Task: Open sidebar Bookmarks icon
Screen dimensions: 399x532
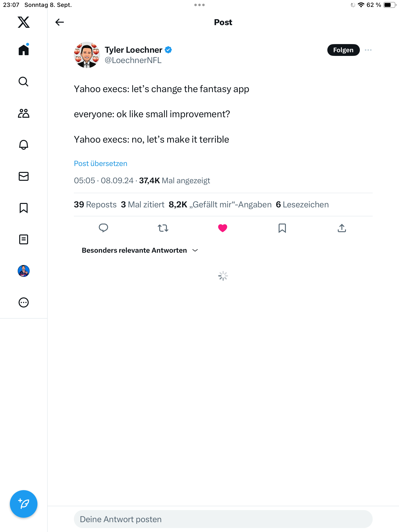Action: click(x=24, y=208)
